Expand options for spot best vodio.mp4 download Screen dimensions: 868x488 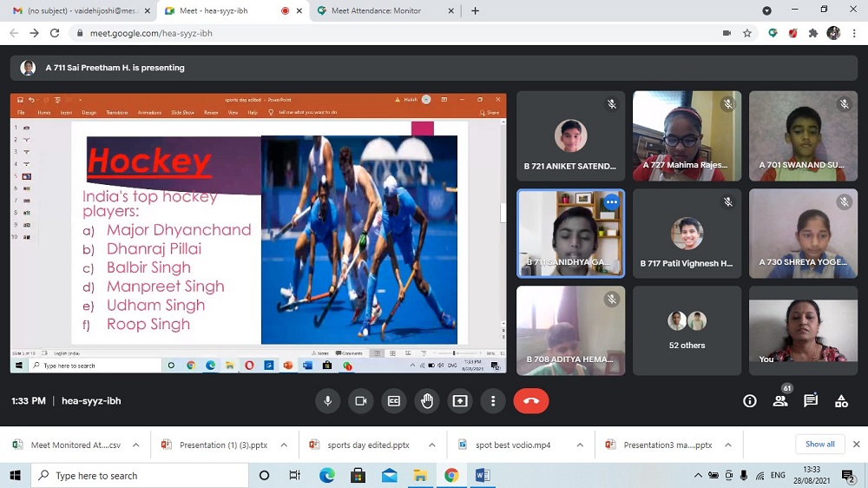580,445
